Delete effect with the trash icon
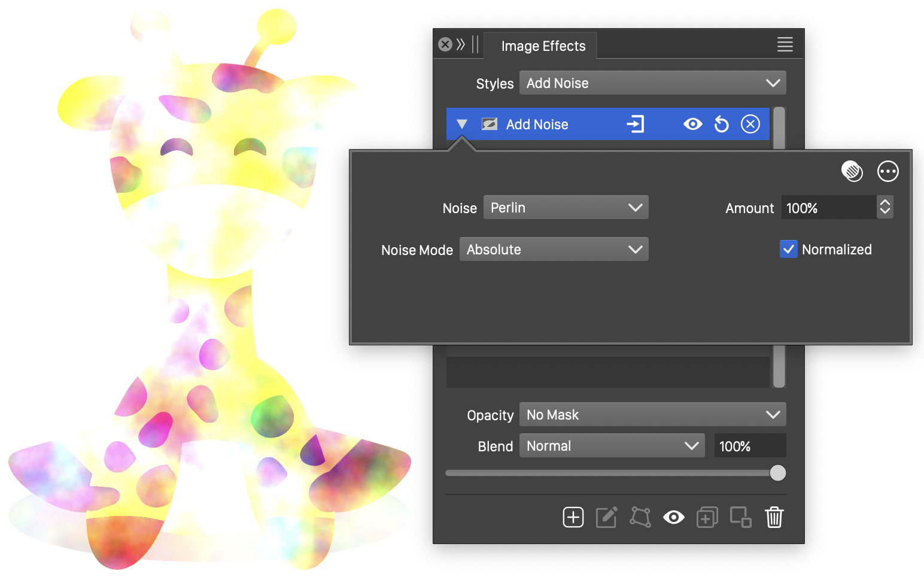 (774, 517)
